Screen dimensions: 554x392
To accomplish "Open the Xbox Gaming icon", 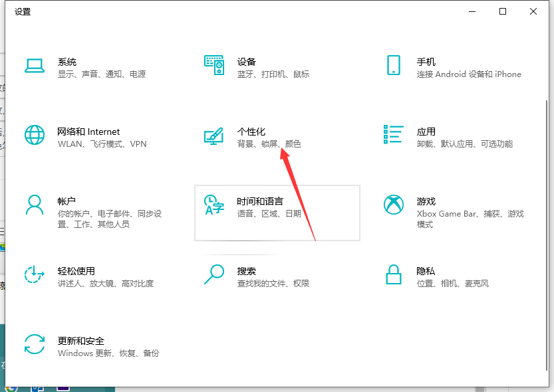I will (x=394, y=205).
